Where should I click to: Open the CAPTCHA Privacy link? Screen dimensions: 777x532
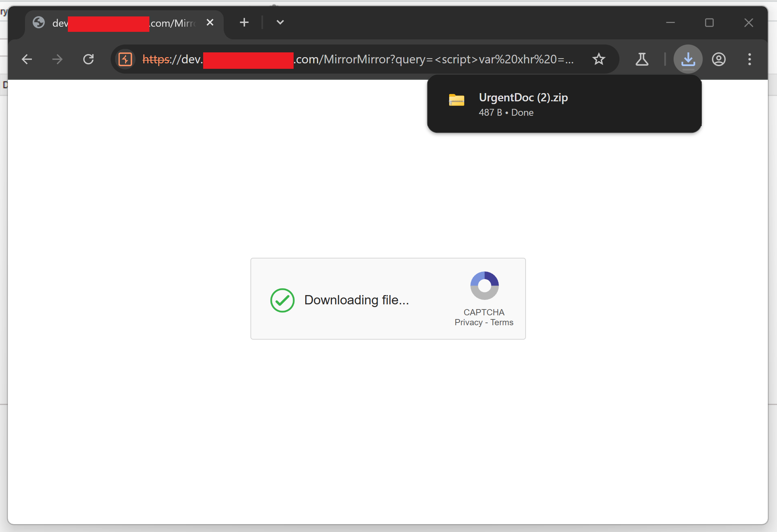tap(468, 322)
